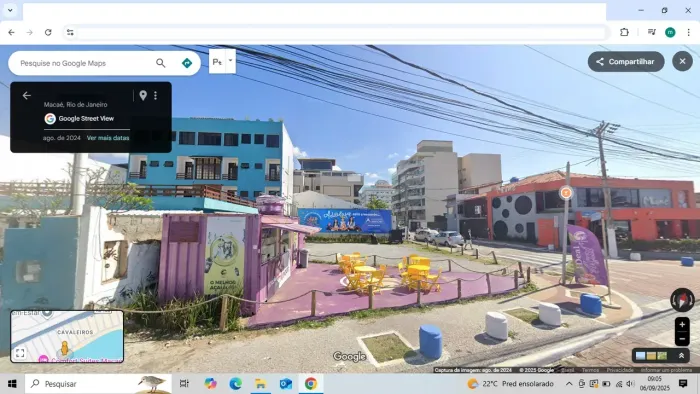Rotate view counterclockwise using the compass arrow
This screenshot has width=700, height=394.
673,300
